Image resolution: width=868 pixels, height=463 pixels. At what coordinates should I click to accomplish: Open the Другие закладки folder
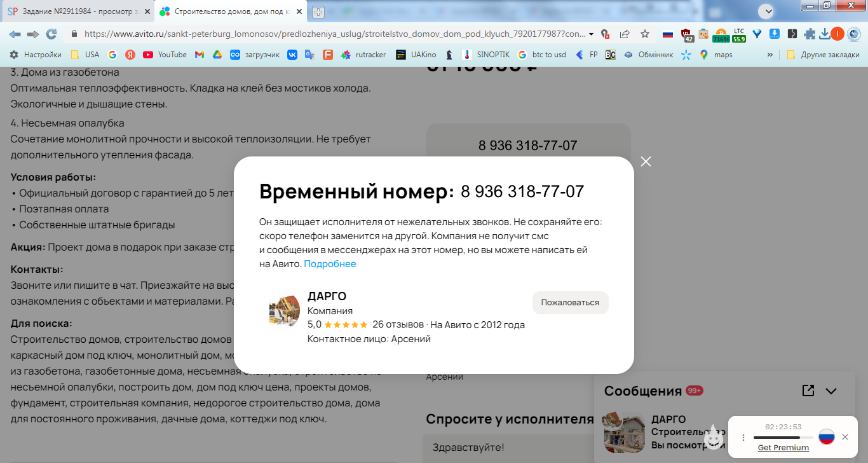[x=823, y=55]
